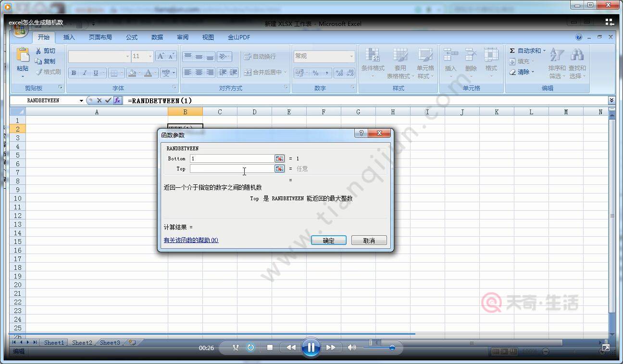Click AutoSum (自动求和) sigma icon
Image resolution: width=623 pixels, height=364 pixels.
pyautogui.click(x=512, y=51)
